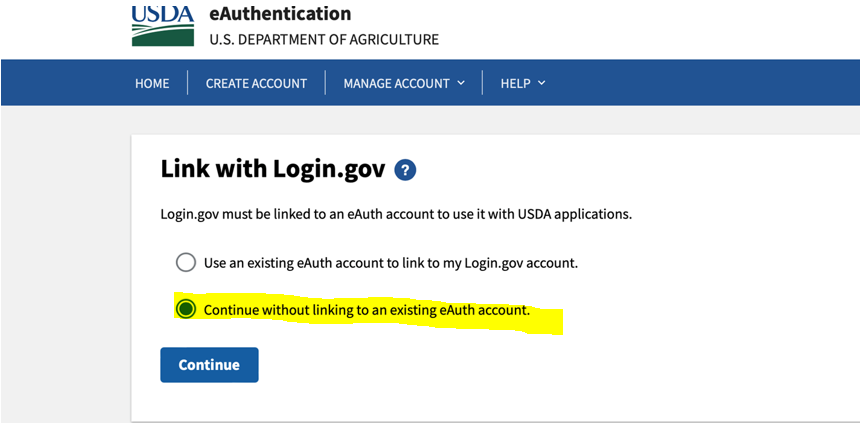
Task: Click the 'Login.gov must be linked' description text
Action: click(x=396, y=214)
